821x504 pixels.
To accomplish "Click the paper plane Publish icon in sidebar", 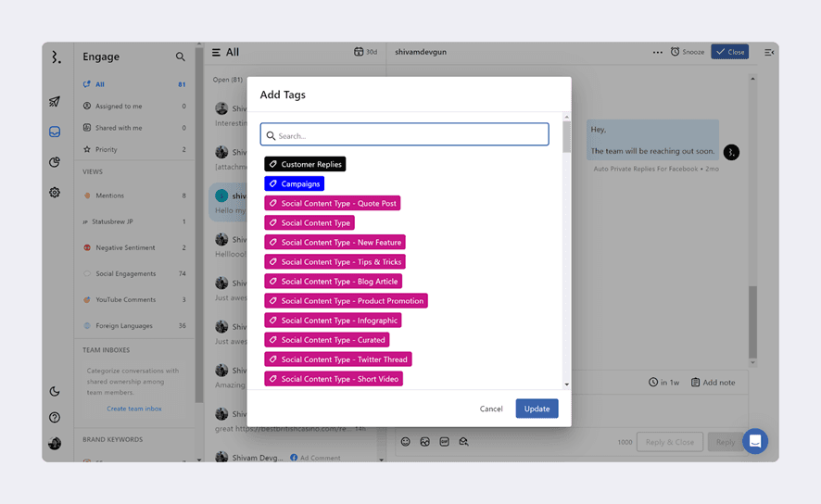I will (x=55, y=102).
